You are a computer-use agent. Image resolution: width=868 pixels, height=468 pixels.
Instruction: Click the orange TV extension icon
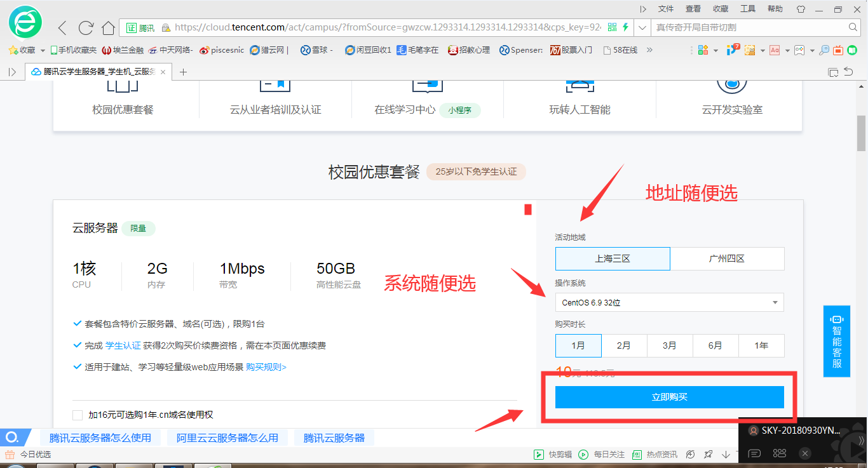(x=837, y=50)
